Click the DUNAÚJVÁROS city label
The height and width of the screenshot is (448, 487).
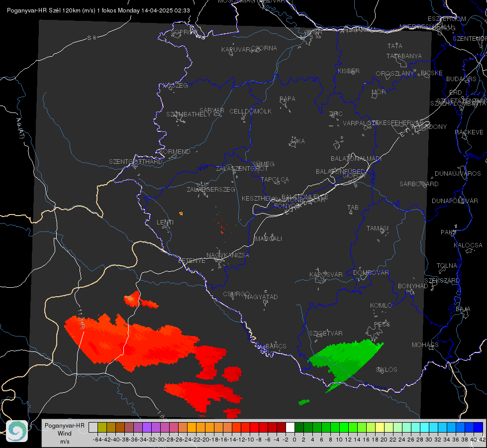point(458,174)
